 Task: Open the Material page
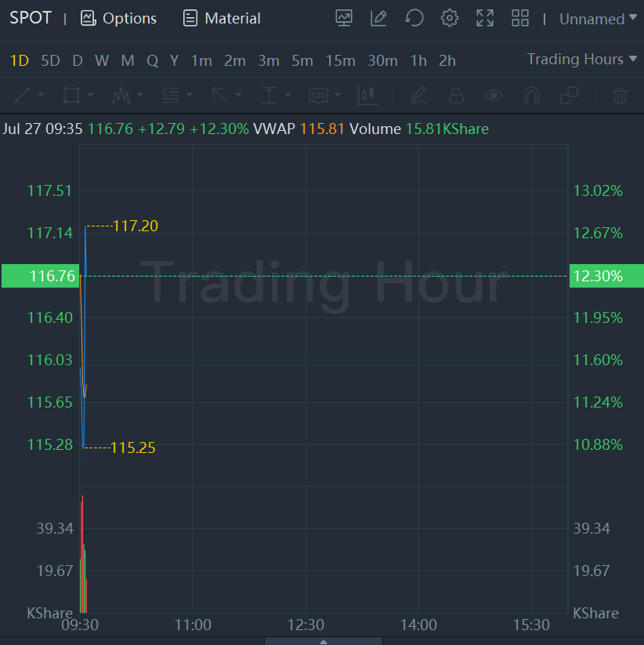pyautogui.click(x=222, y=18)
